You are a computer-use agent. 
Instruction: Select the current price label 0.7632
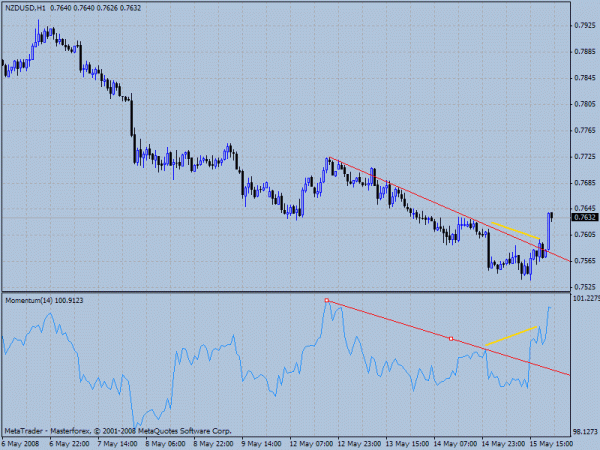pos(584,217)
